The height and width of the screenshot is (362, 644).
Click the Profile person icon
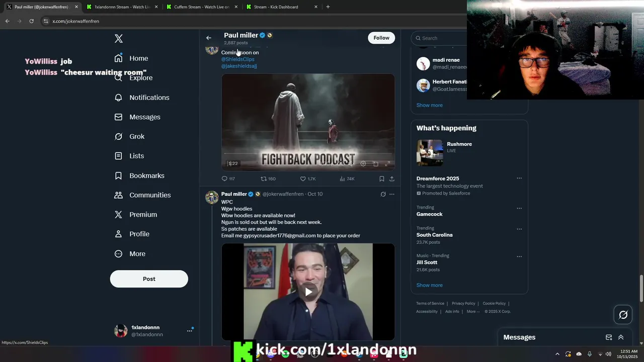coord(118,234)
